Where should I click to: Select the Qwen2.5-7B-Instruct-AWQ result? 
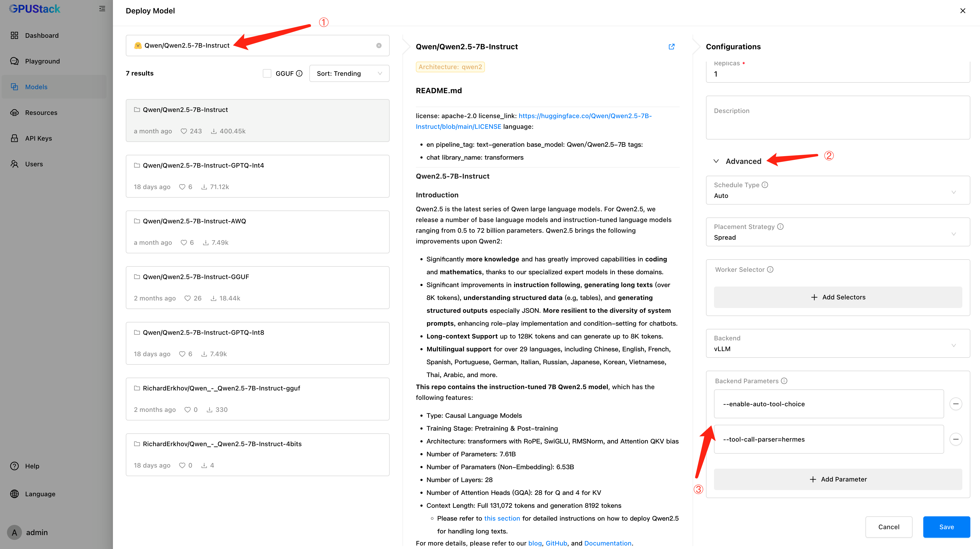pyautogui.click(x=257, y=232)
